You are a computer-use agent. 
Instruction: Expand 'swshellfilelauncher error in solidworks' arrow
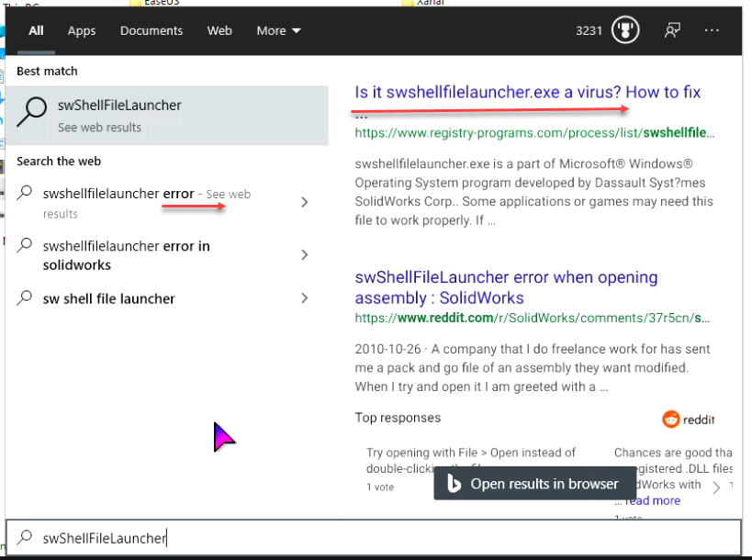[305, 254]
